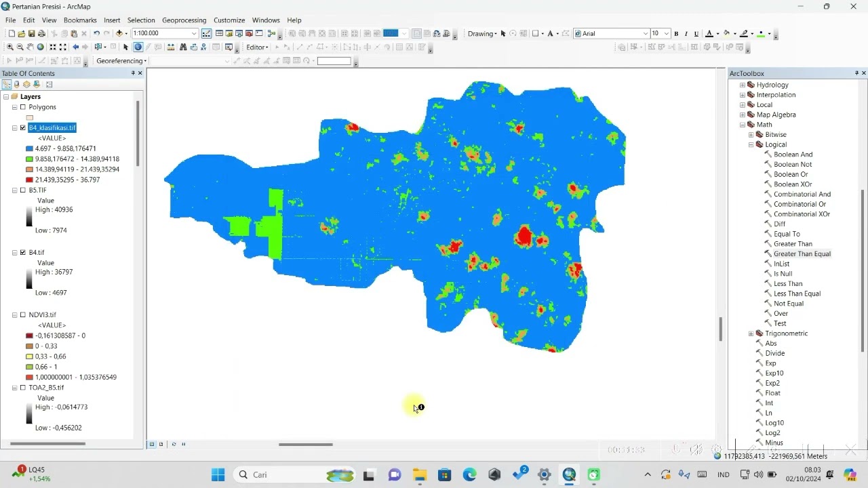Open the Windows menu

point(266,20)
